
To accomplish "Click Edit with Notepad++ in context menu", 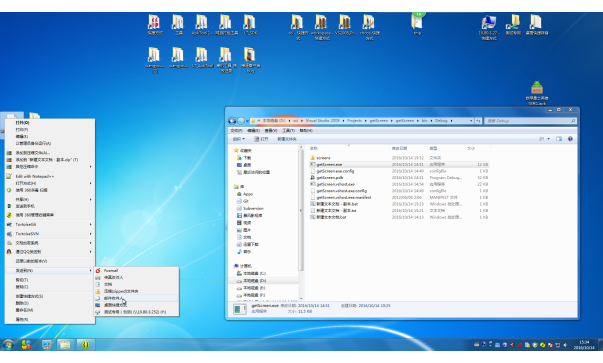I will [35, 176].
